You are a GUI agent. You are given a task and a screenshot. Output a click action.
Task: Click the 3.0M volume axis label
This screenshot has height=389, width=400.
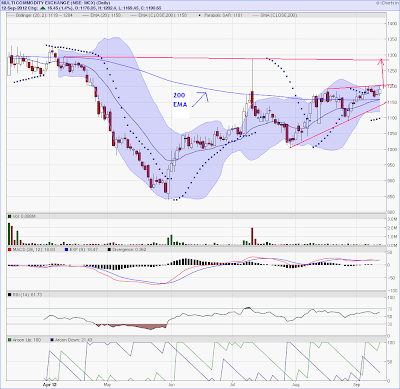[392, 219]
